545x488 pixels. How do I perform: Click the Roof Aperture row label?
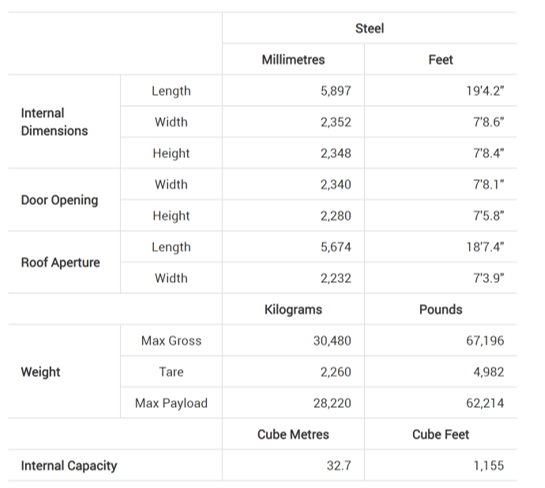tap(60, 262)
